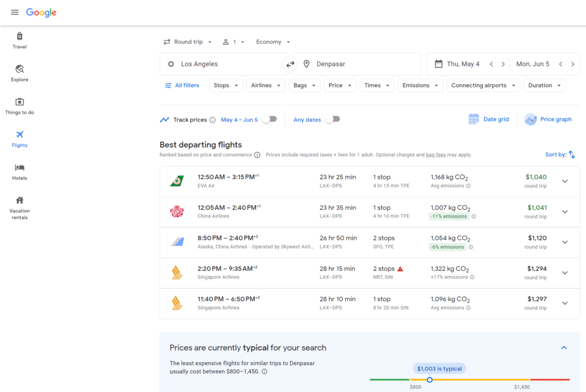Turn on the Any dates toggle
The height and width of the screenshot is (392, 586).
(332, 120)
